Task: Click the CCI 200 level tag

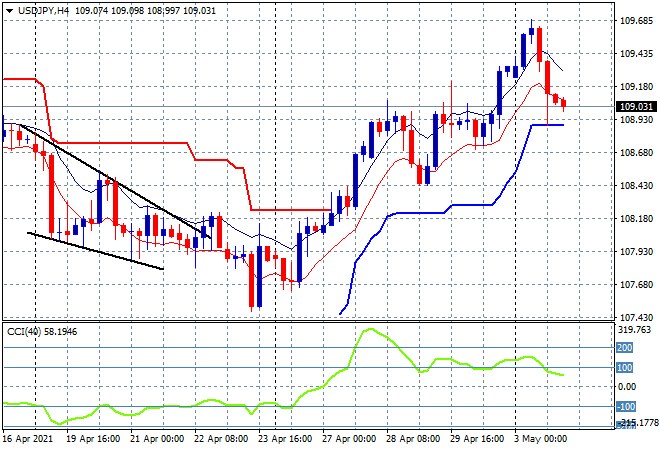Action: click(625, 348)
